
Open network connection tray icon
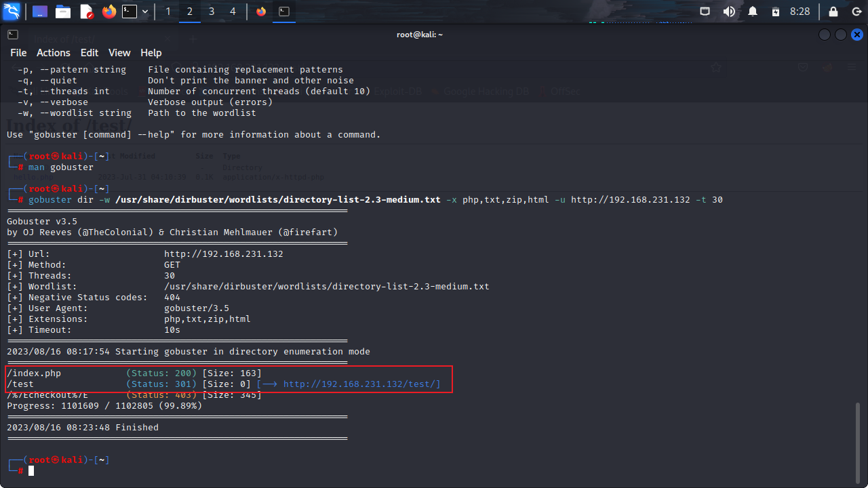(705, 12)
